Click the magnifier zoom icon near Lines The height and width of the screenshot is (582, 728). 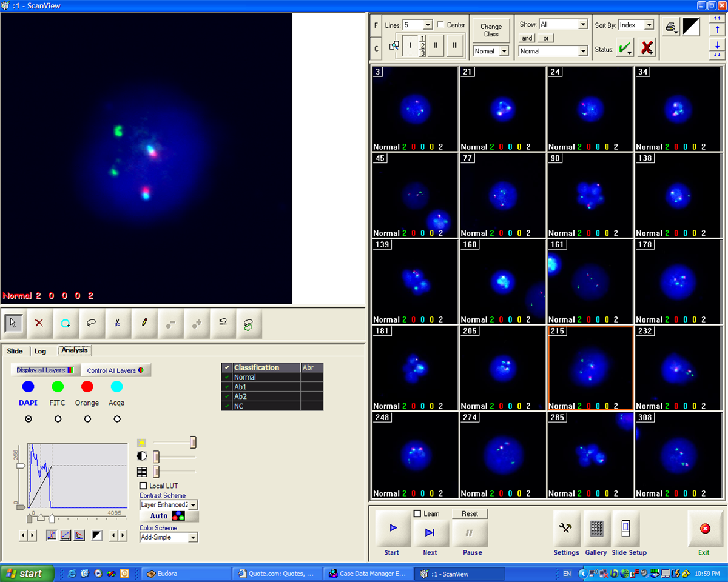pyautogui.click(x=394, y=46)
